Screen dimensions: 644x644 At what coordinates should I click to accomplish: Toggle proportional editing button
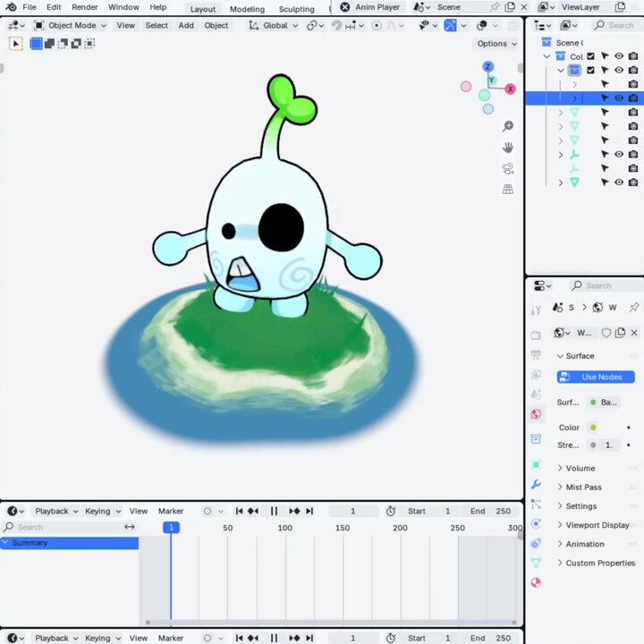[376, 25]
